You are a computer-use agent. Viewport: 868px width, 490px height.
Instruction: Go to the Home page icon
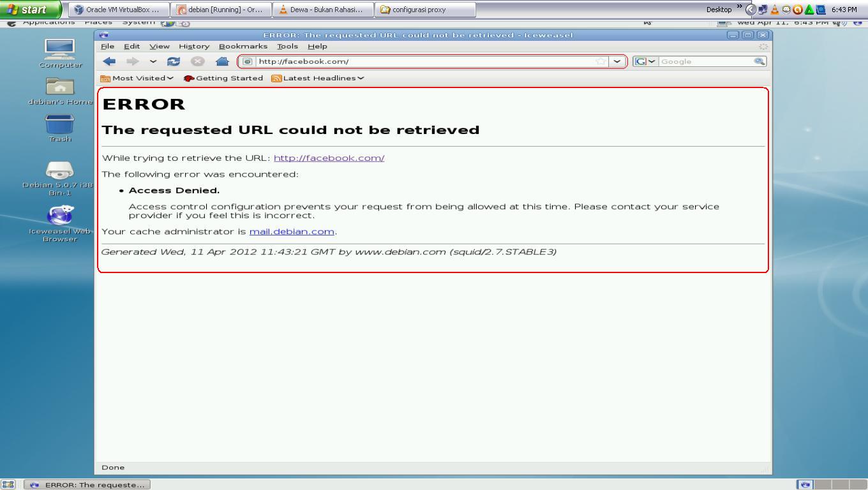[222, 61]
